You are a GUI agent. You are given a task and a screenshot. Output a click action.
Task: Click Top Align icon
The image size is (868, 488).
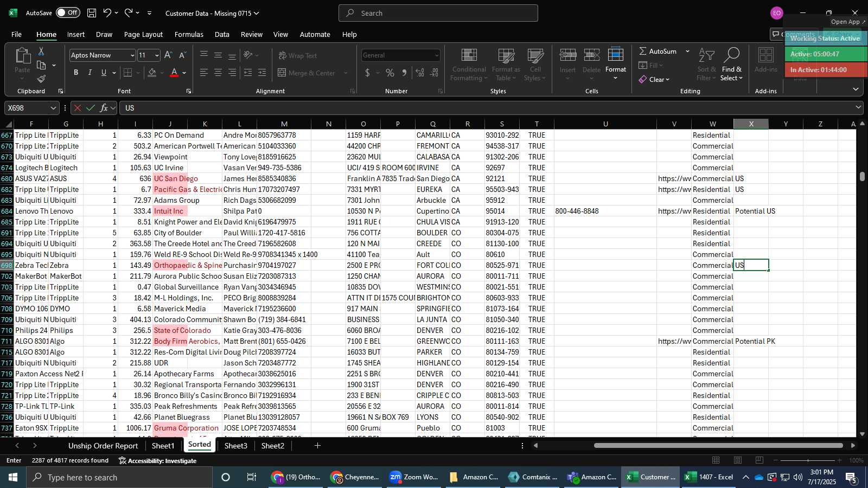204,55
